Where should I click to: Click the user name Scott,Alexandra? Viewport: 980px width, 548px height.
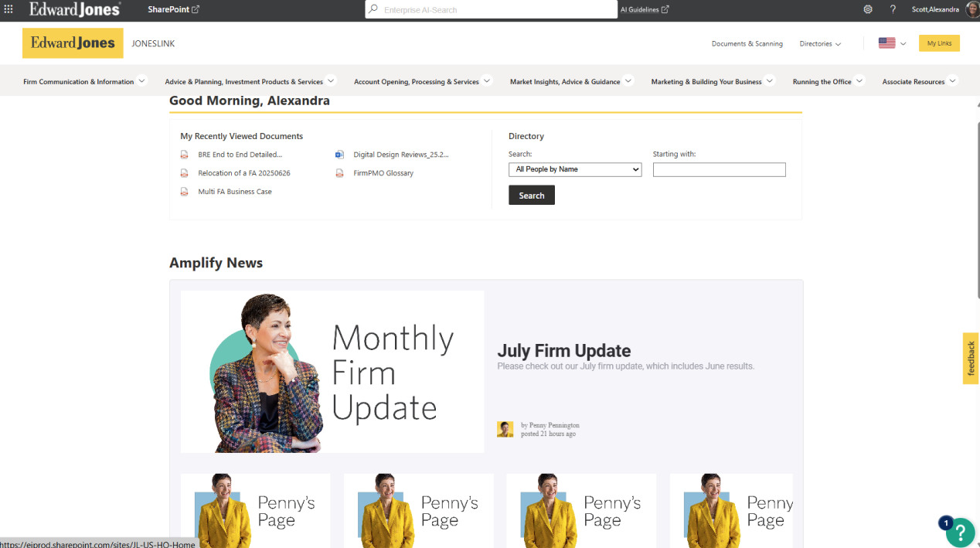click(935, 9)
